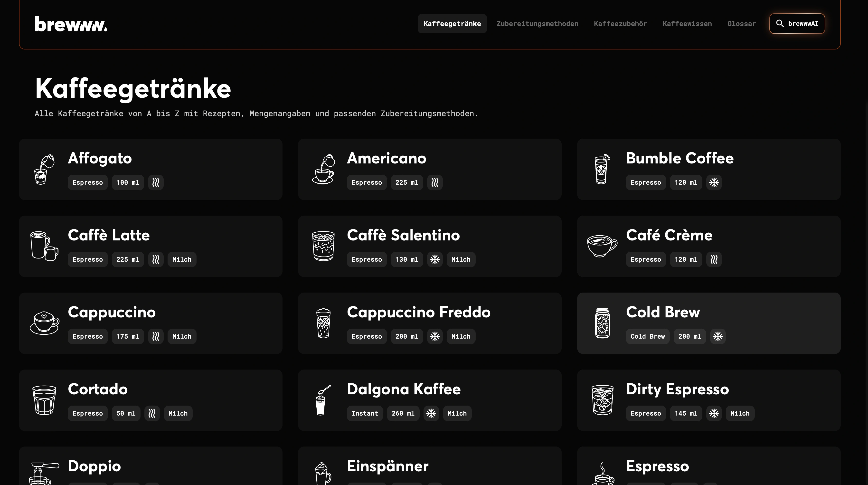Viewport: 868px width, 485px height.
Task: Select the Kaffeegetränke nav tab
Action: pos(452,24)
